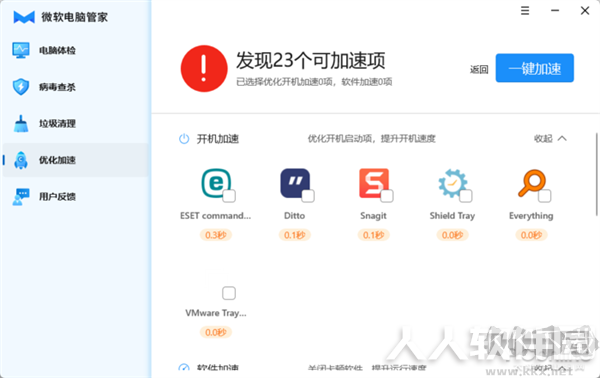
Task: Click the Everything magnifier icon
Action: coord(531,183)
